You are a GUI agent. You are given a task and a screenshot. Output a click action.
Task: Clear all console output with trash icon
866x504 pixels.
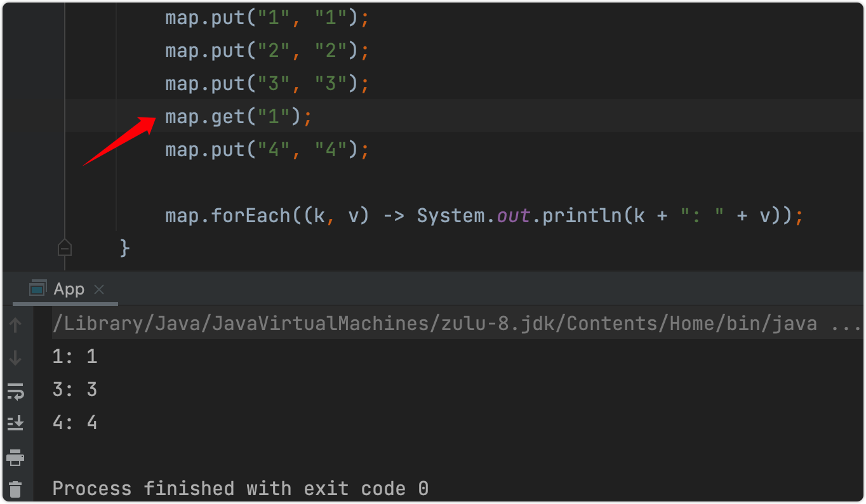(x=16, y=489)
